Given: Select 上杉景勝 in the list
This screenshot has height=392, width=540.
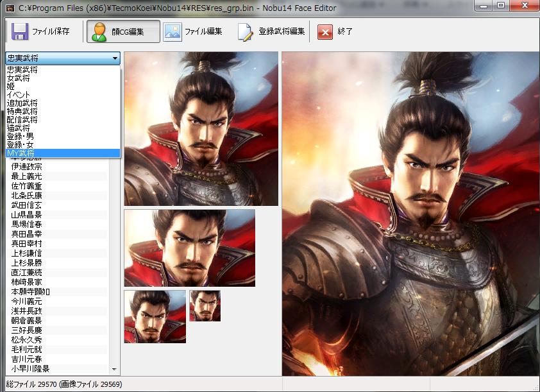Looking at the screenshot, I should (26, 263).
